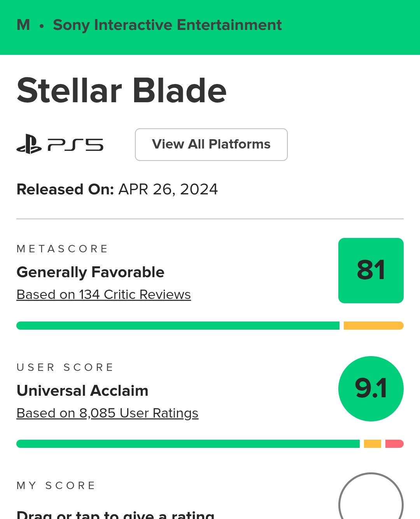This screenshot has height=519, width=420.
Task: Click the MY SCORE section label
Action: coord(56,486)
